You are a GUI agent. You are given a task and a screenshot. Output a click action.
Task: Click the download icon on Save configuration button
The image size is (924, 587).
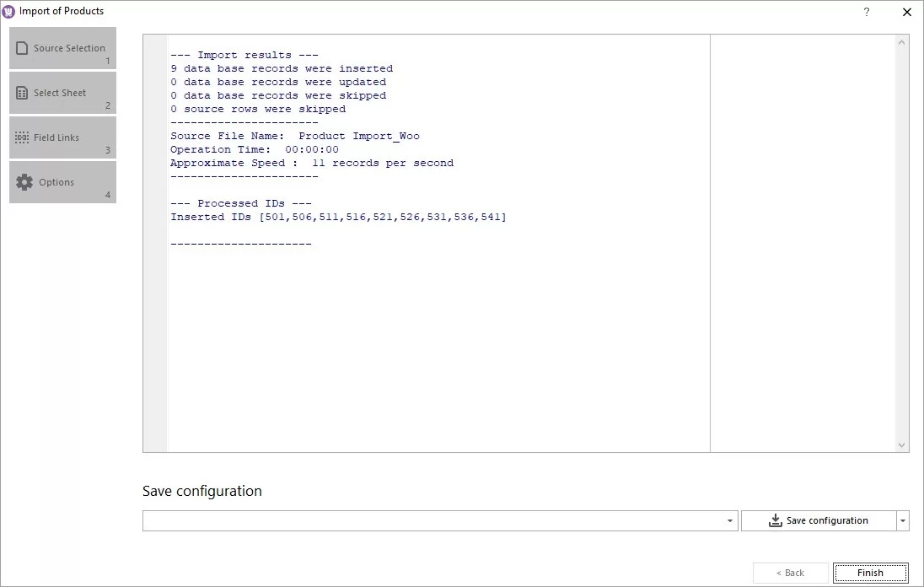tap(775, 520)
